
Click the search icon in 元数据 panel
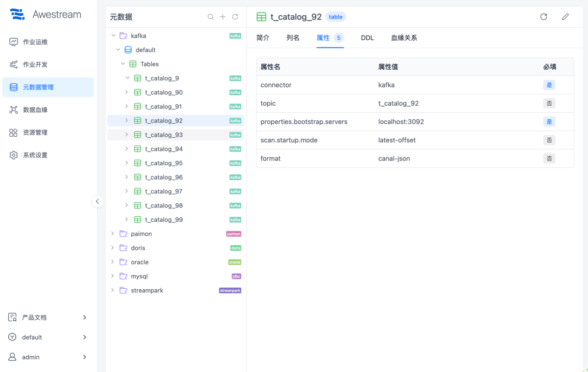click(x=210, y=17)
